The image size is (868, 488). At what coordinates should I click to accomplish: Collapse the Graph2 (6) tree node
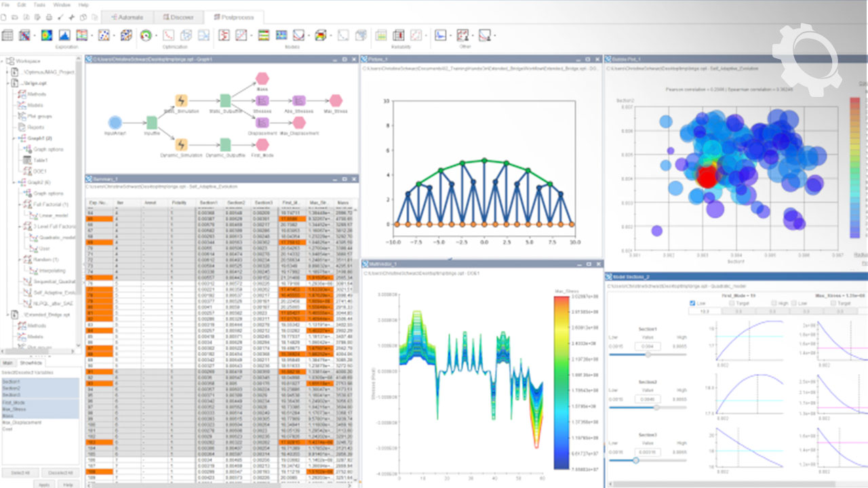click(13, 182)
